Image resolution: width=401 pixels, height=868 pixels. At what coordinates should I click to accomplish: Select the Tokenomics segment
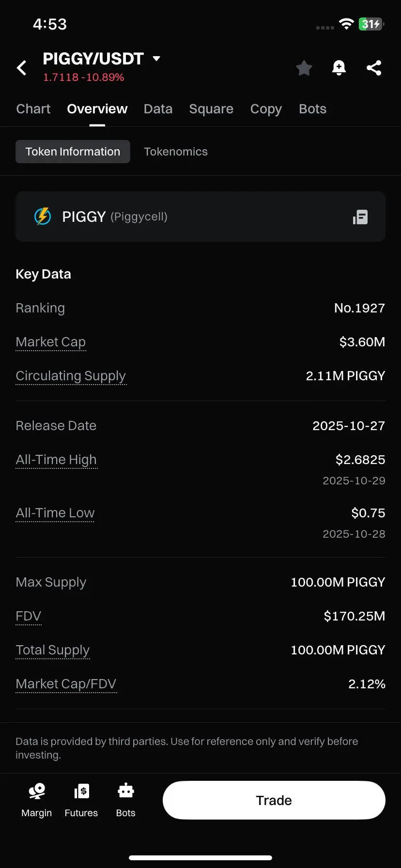[x=175, y=152]
